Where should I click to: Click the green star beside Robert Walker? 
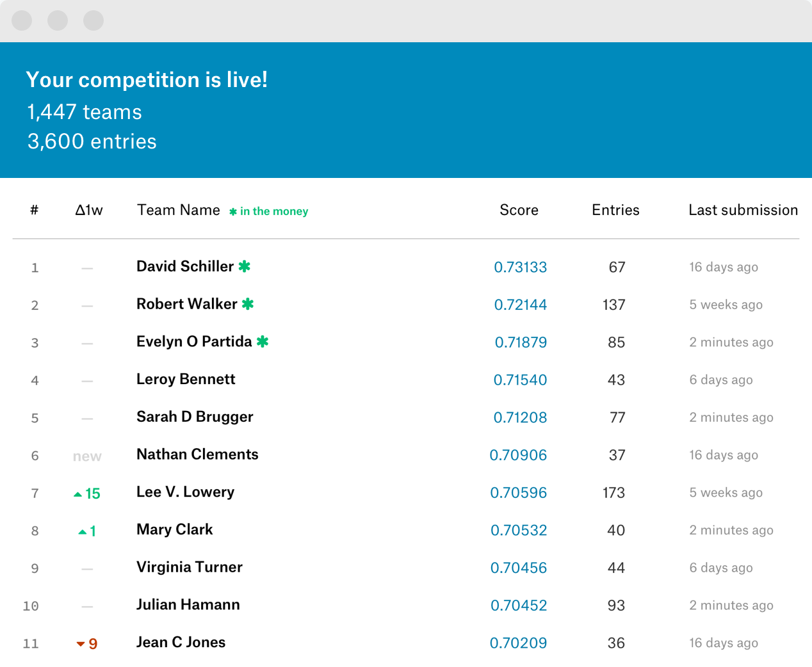click(x=248, y=304)
